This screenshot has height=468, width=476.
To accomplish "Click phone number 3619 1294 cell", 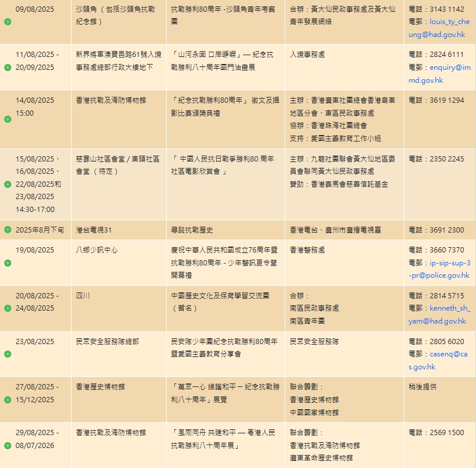I will 437,100.
